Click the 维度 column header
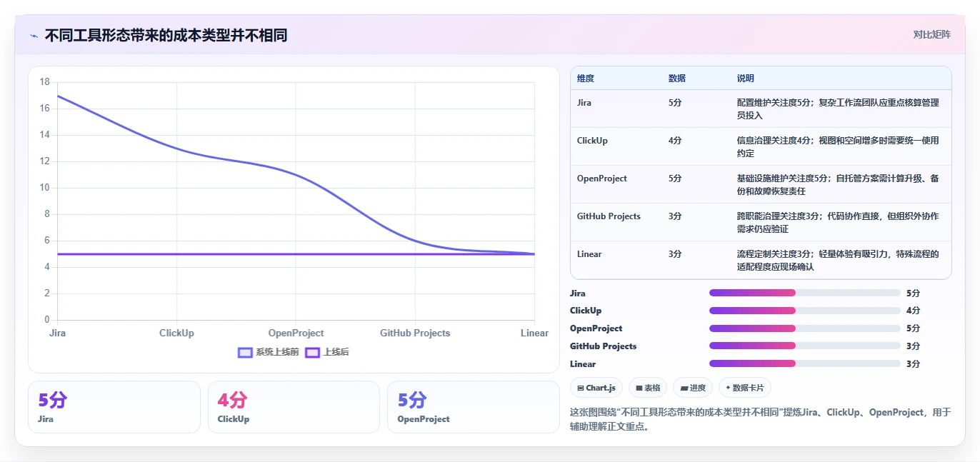980x462 pixels. click(x=586, y=79)
